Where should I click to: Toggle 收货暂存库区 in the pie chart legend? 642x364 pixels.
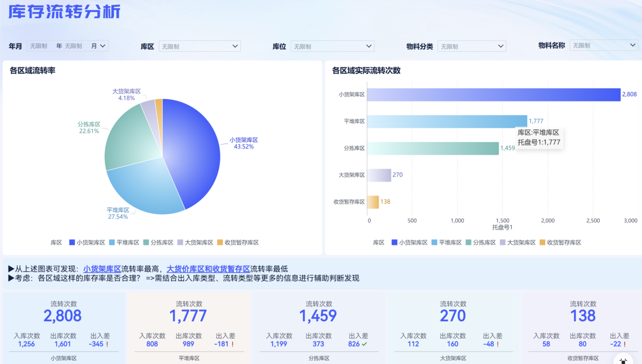[238, 243]
